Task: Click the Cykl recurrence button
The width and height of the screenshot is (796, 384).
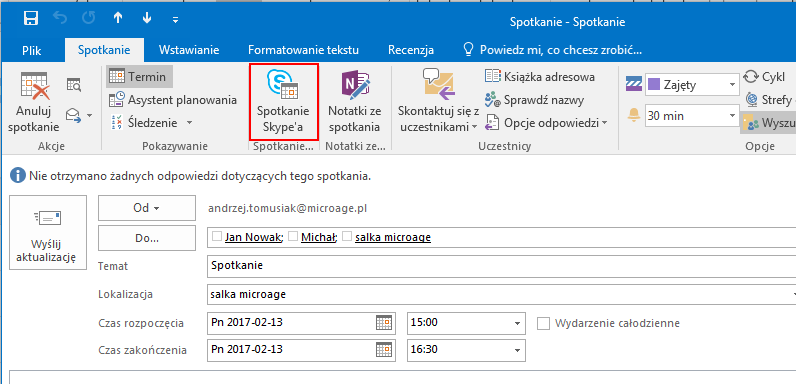Action: point(764,77)
